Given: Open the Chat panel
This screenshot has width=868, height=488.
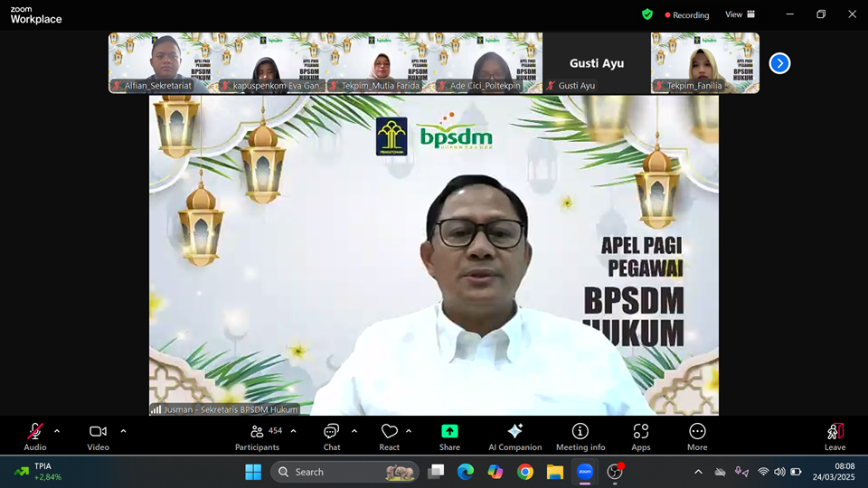Looking at the screenshot, I should click(x=332, y=437).
